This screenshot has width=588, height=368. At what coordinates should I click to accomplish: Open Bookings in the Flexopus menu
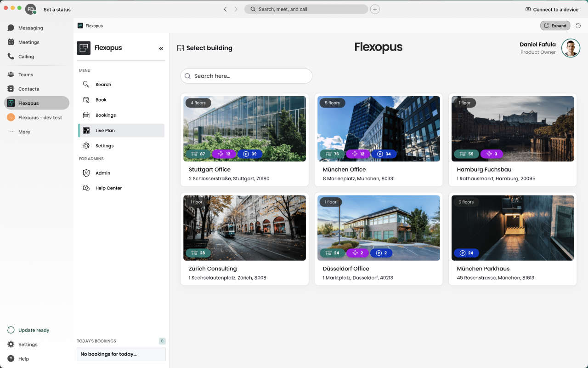pos(121,115)
